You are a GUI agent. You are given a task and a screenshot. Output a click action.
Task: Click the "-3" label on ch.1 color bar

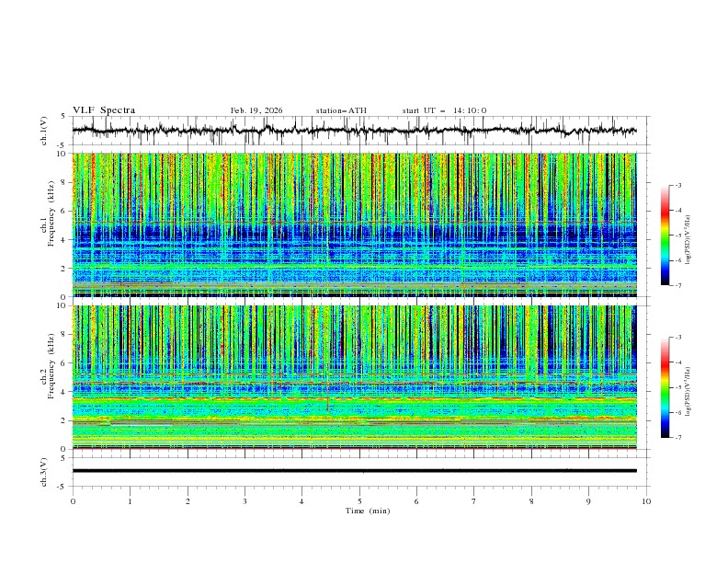click(x=677, y=185)
